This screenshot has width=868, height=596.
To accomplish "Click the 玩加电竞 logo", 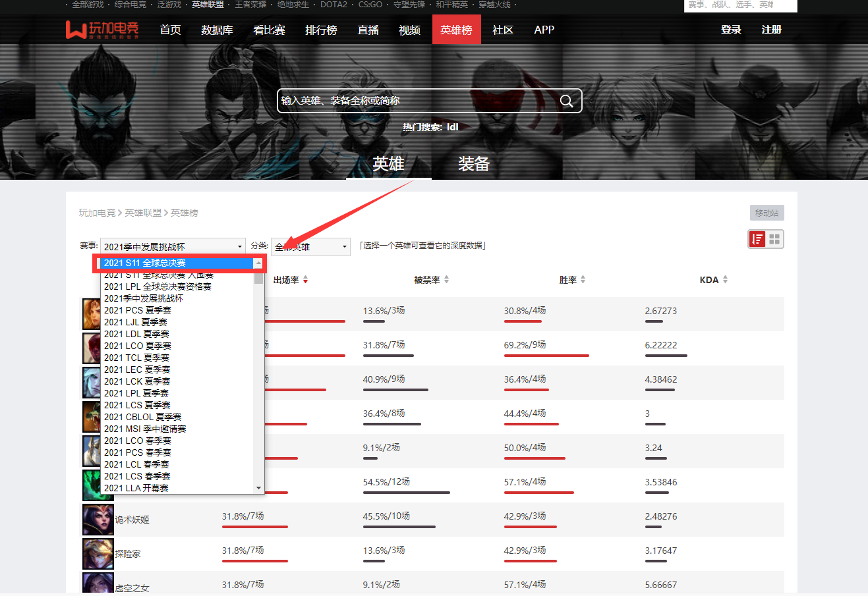I will [102, 30].
